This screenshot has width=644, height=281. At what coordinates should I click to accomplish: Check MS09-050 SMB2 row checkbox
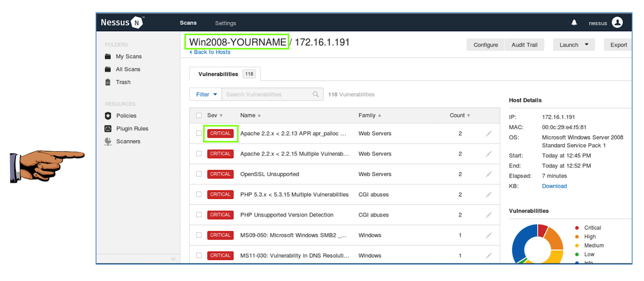pyautogui.click(x=199, y=235)
